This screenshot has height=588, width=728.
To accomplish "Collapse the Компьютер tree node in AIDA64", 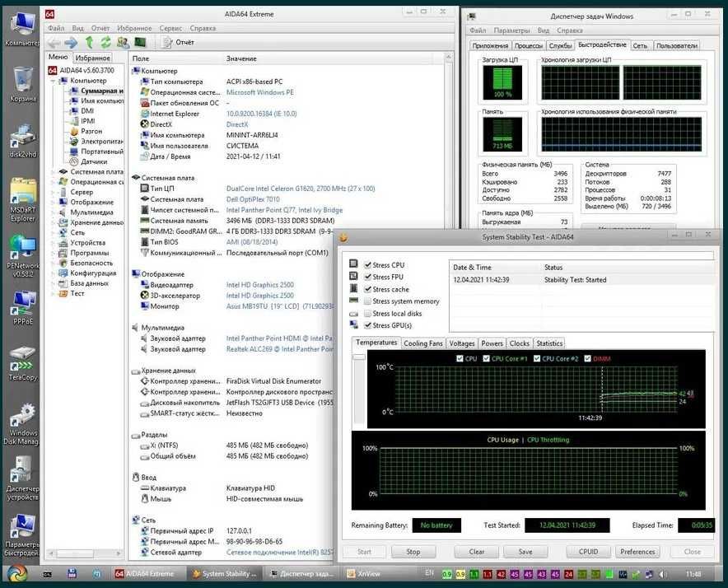I will point(53,81).
